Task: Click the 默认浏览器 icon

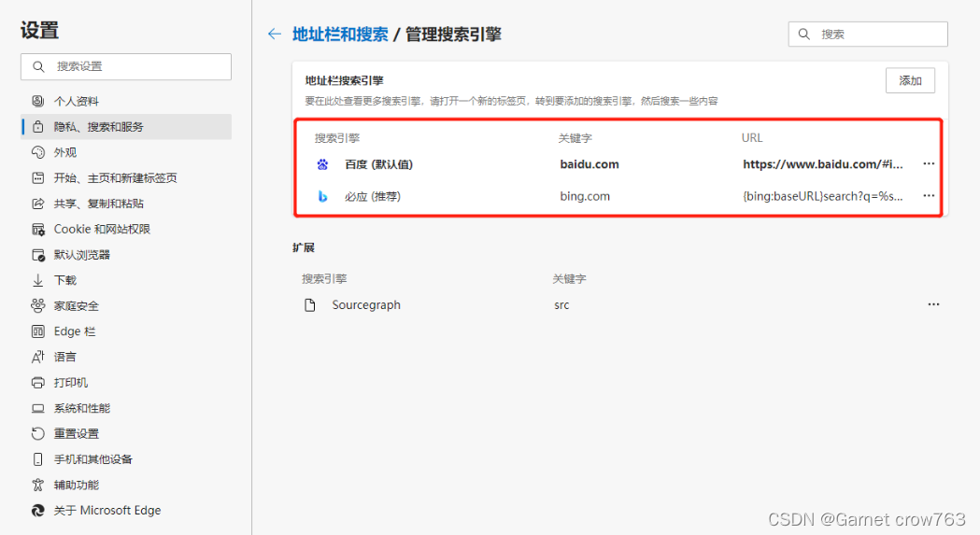Action: 38,255
